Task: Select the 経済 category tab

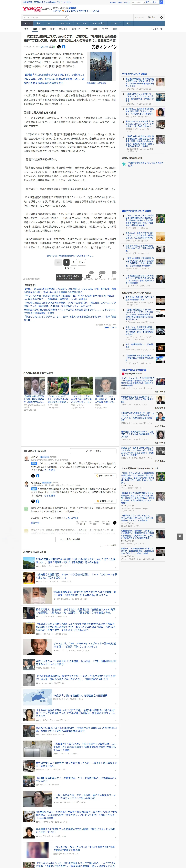Action: pos(52,29)
